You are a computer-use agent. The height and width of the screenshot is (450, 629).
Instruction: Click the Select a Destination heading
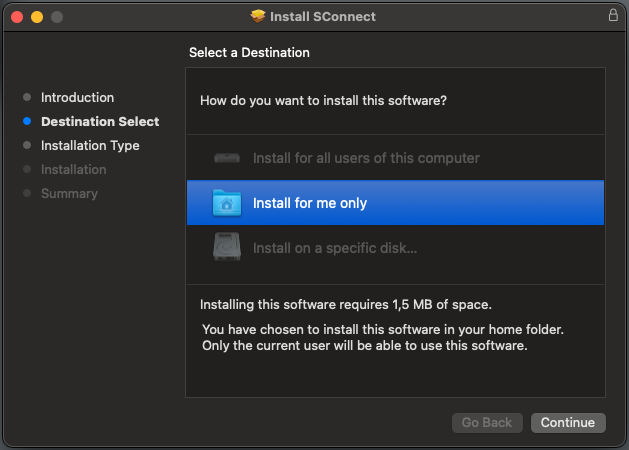[249, 53]
